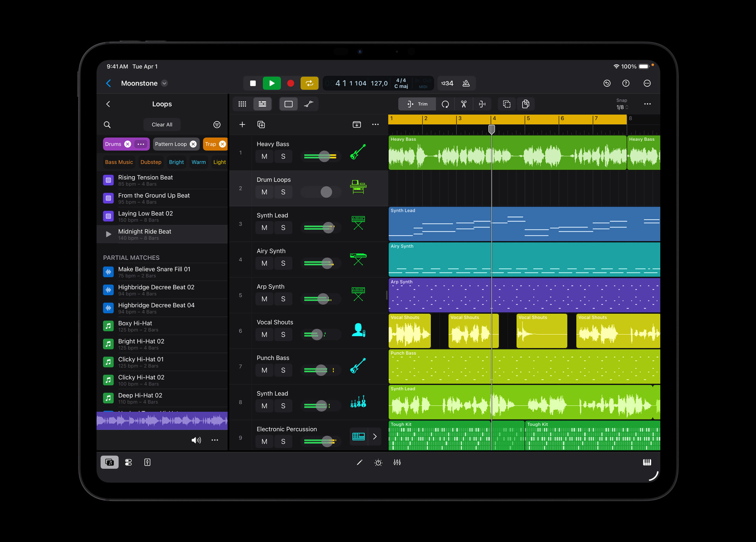Open the Mixer with the faders icon
756x542 pixels.
397,462
